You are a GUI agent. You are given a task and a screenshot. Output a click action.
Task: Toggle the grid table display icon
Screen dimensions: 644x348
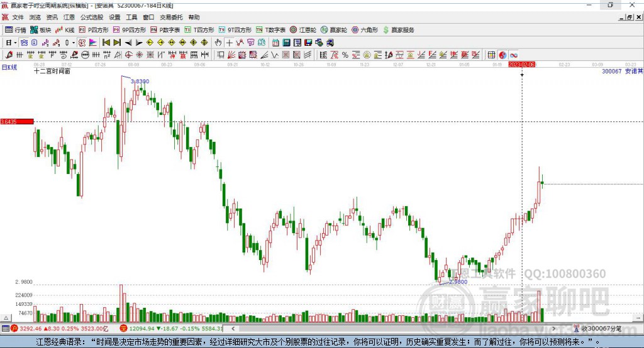[x=492, y=55]
